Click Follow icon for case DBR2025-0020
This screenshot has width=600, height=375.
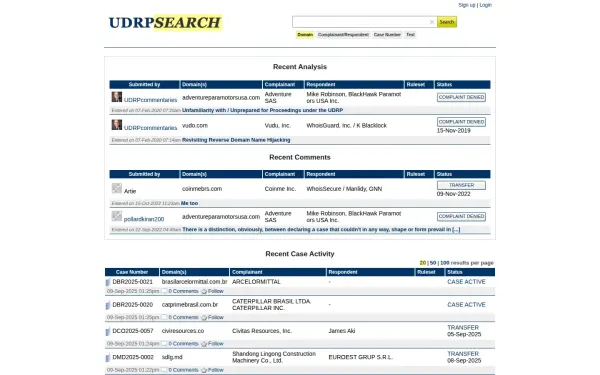204,317
